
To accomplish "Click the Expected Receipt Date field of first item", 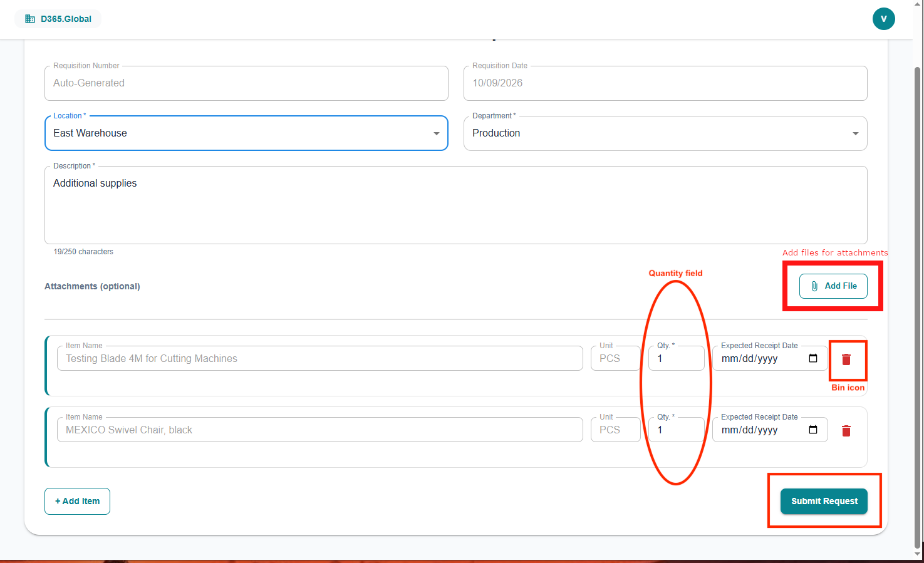I will coord(770,358).
